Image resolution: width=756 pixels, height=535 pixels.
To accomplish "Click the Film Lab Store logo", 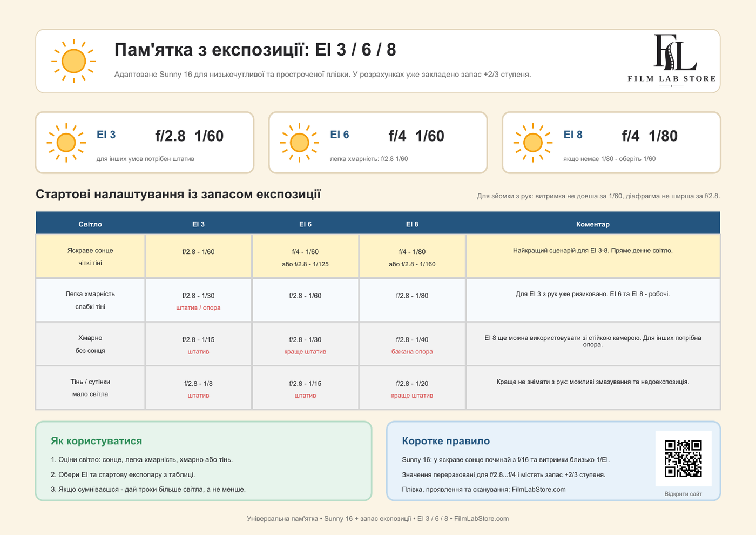I will pos(672,61).
